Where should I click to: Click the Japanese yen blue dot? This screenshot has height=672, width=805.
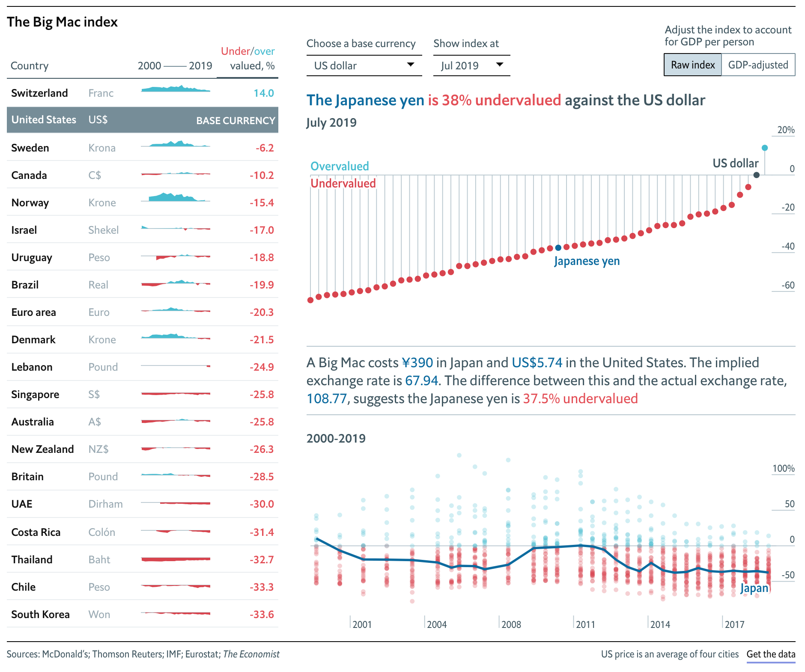pyautogui.click(x=558, y=248)
